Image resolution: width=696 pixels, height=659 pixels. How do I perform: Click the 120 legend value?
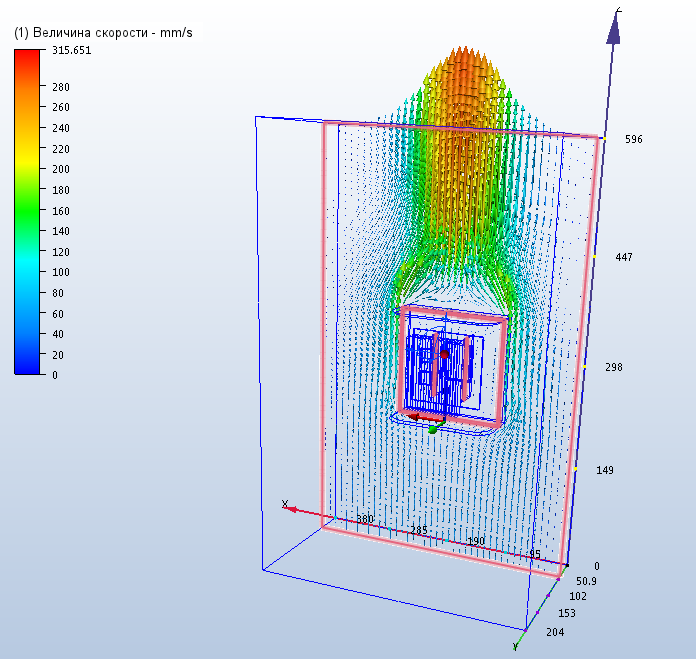tap(61, 252)
